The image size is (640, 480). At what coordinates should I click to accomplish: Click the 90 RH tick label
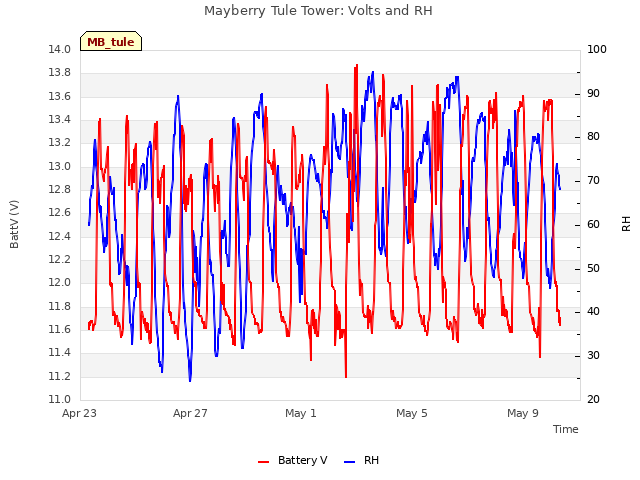(593, 93)
